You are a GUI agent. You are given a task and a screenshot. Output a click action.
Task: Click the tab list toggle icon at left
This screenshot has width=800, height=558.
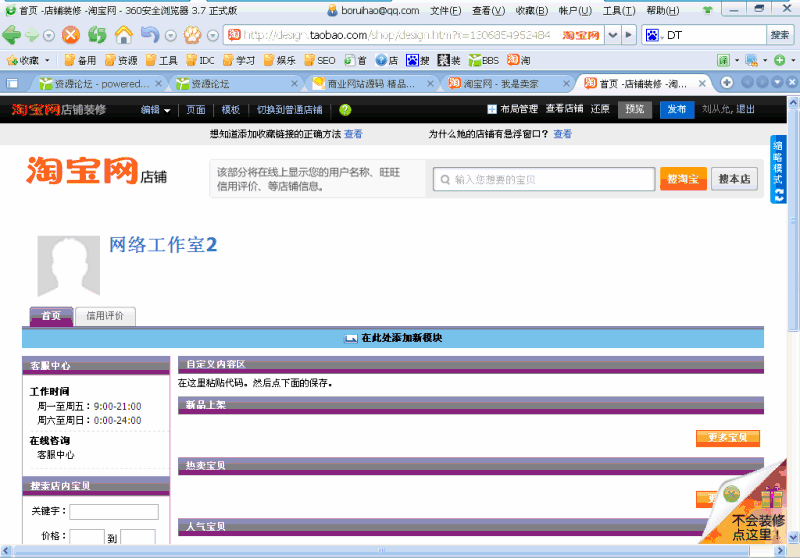point(12,83)
